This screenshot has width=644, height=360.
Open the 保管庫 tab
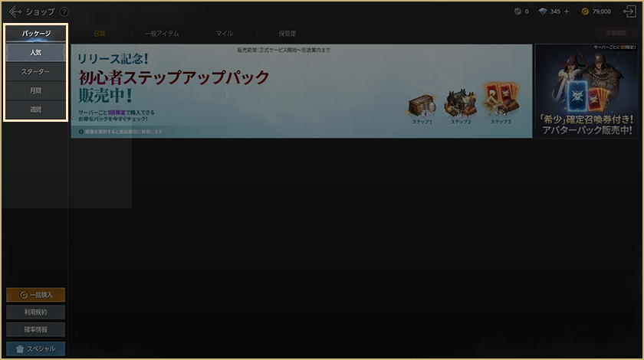287,34
